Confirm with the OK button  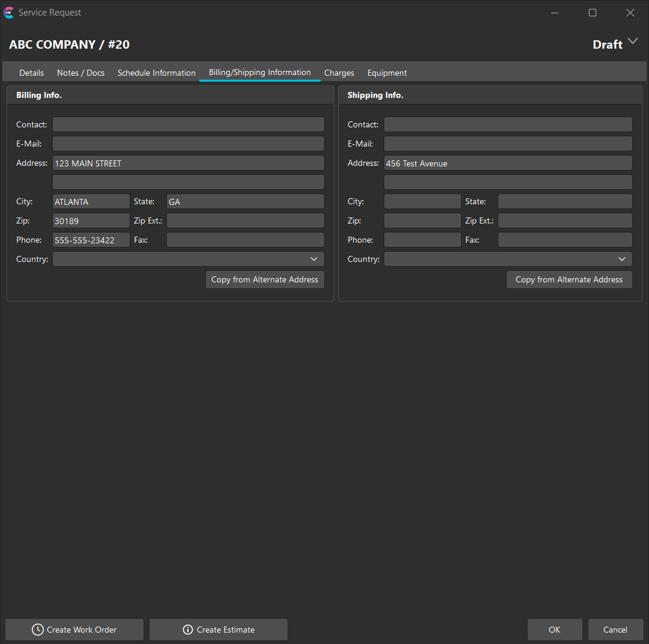pos(555,630)
